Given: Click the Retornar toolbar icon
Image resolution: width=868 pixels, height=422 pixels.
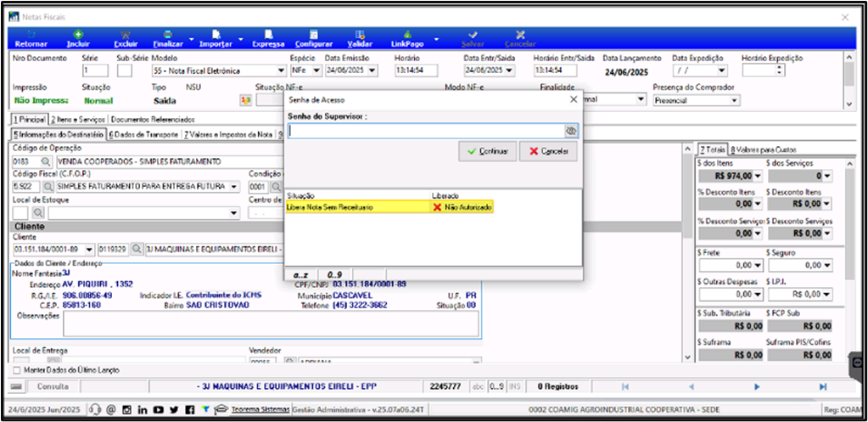Looking at the screenshot, I should [31, 35].
